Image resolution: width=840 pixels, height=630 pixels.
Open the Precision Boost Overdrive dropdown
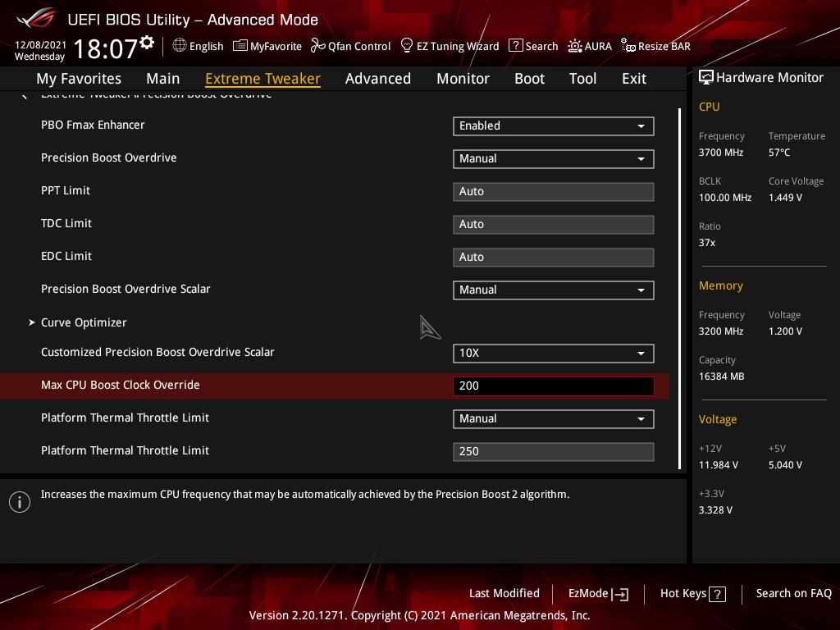click(x=553, y=158)
